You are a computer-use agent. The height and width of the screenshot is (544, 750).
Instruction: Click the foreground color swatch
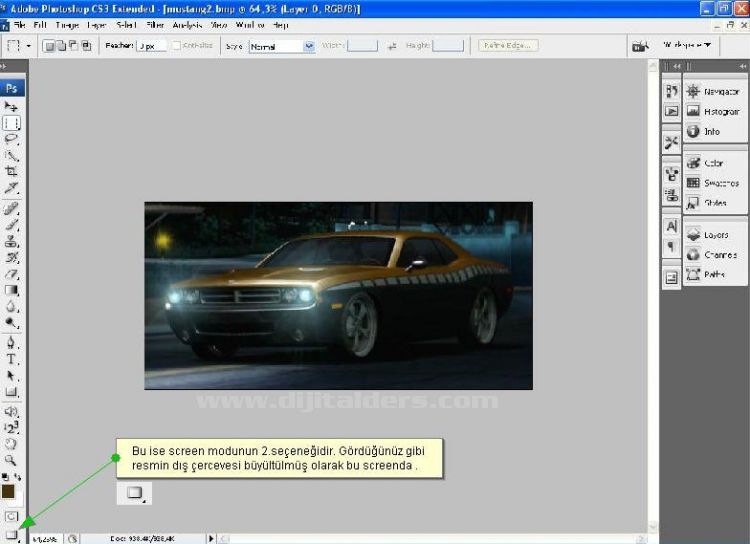click(x=8, y=491)
